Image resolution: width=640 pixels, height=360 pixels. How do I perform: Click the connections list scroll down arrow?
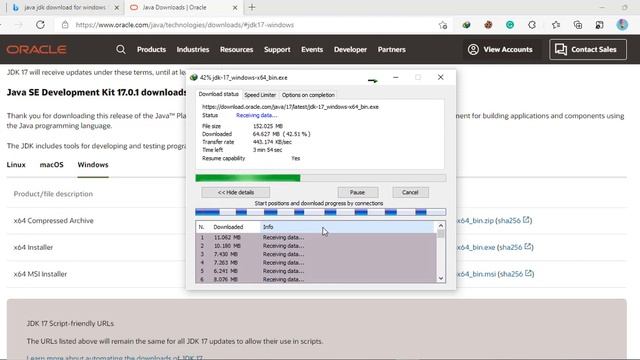tap(440, 278)
